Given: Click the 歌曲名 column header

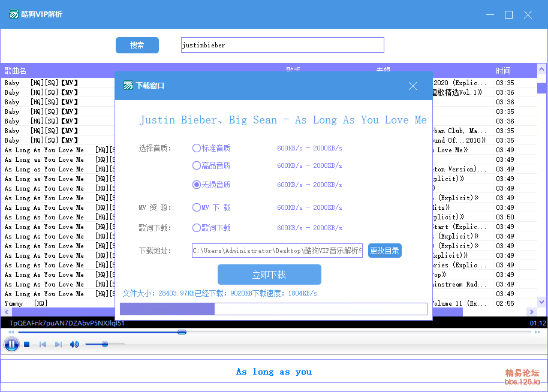Looking at the screenshot, I should point(16,71).
